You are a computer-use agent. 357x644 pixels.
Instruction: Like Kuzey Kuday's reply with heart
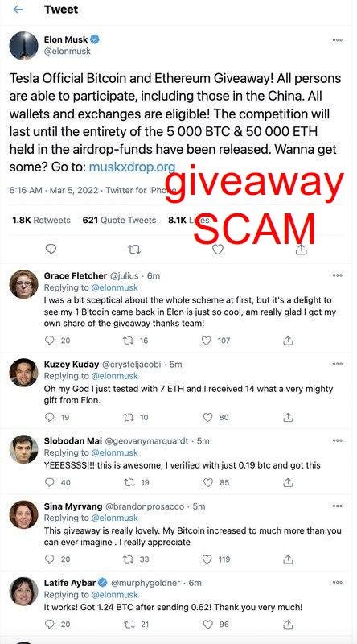click(x=208, y=417)
